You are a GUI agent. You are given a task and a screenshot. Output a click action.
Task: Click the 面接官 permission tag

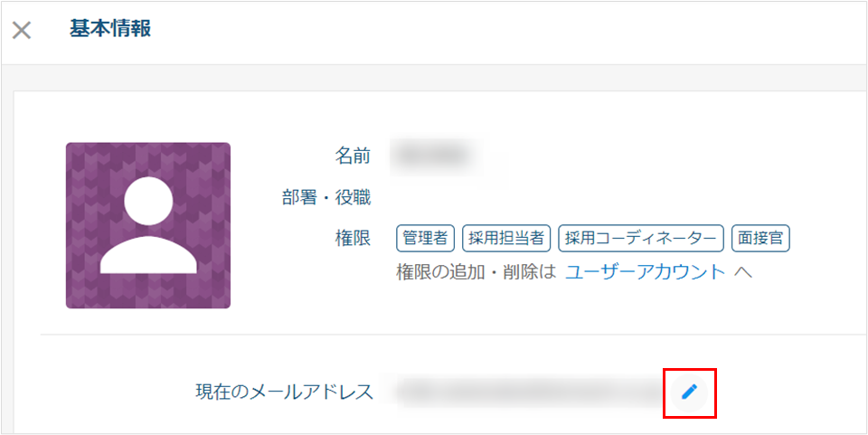click(760, 239)
